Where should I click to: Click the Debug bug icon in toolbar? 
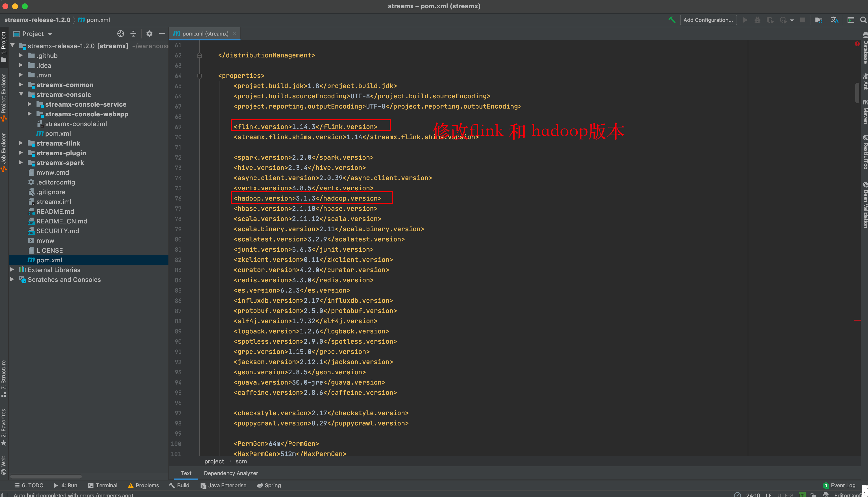[757, 20]
